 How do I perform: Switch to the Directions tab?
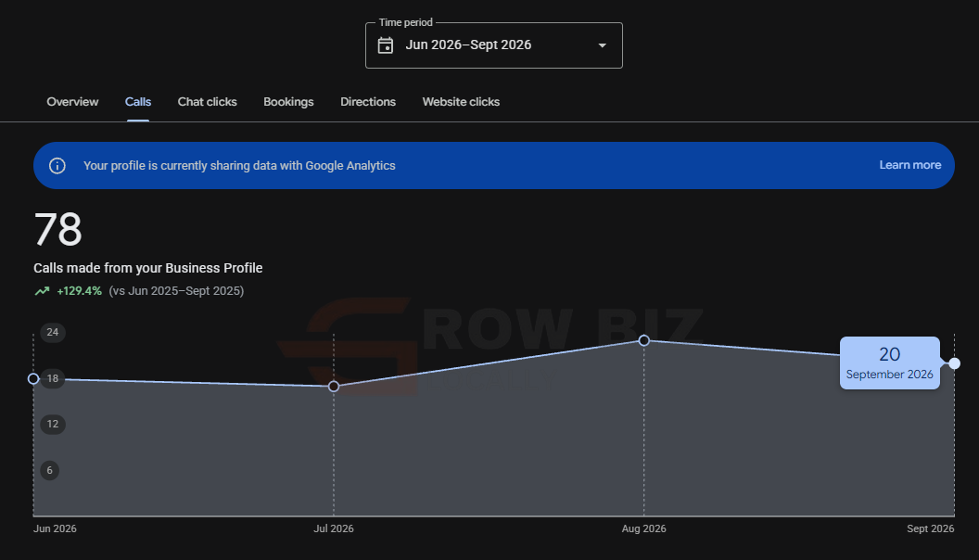(x=368, y=102)
